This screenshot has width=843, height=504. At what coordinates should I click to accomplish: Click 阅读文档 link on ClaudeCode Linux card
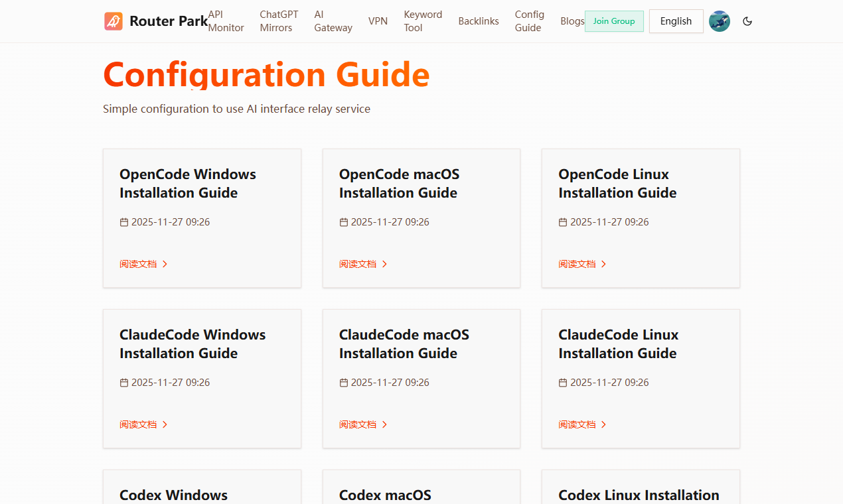pos(577,424)
